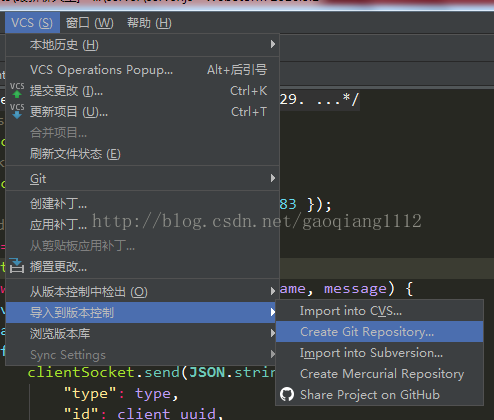Viewport: 494px width, 420px height.
Task: Click the "type" key in code
Action: [90, 394]
